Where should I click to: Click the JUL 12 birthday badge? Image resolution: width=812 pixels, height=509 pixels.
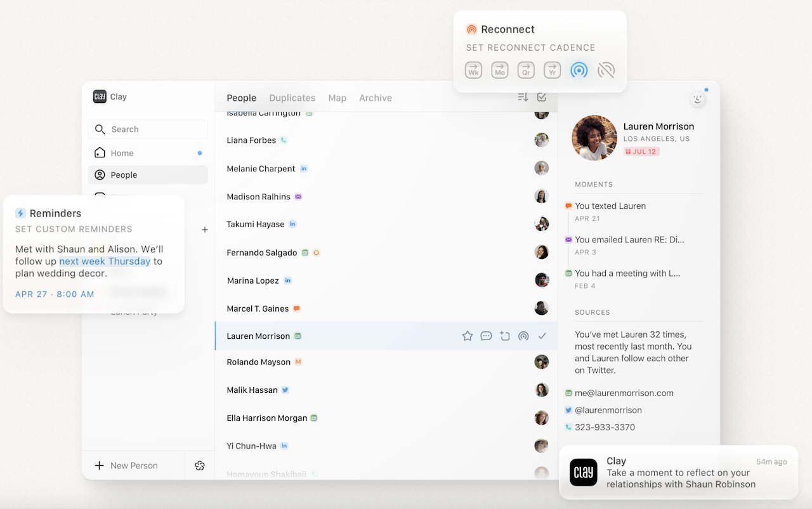tap(641, 152)
